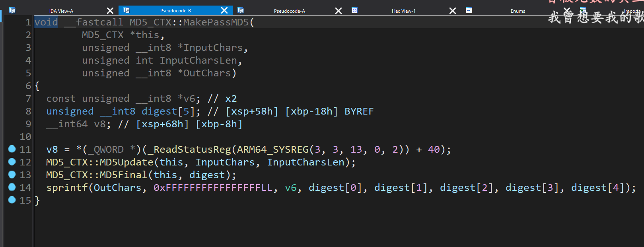This screenshot has width=644, height=247.
Task: Close the Hex View-1 tab
Action: coord(453,11)
